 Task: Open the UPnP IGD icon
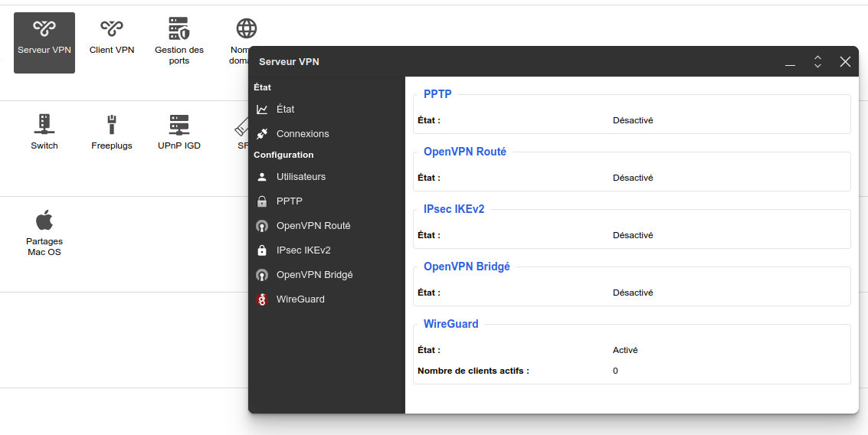coord(179,132)
